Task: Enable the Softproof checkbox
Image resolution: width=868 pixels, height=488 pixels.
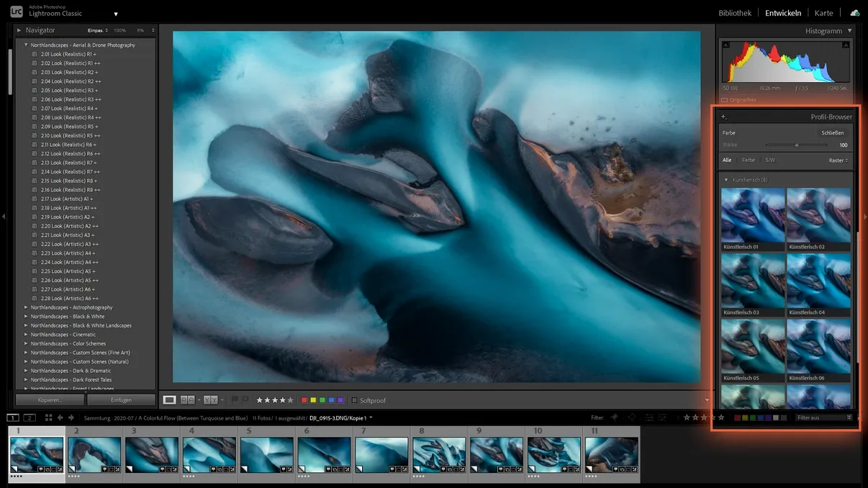Action: [x=353, y=399]
